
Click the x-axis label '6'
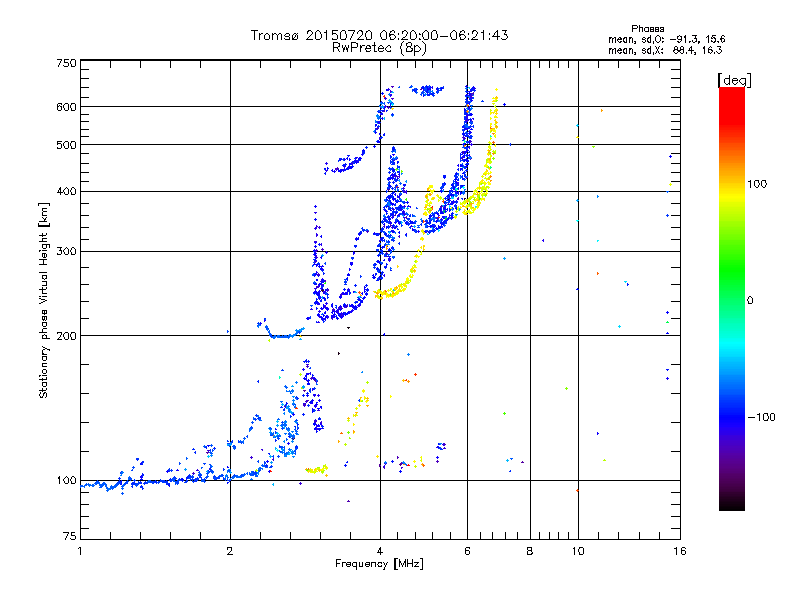click(x=467, y=551)
